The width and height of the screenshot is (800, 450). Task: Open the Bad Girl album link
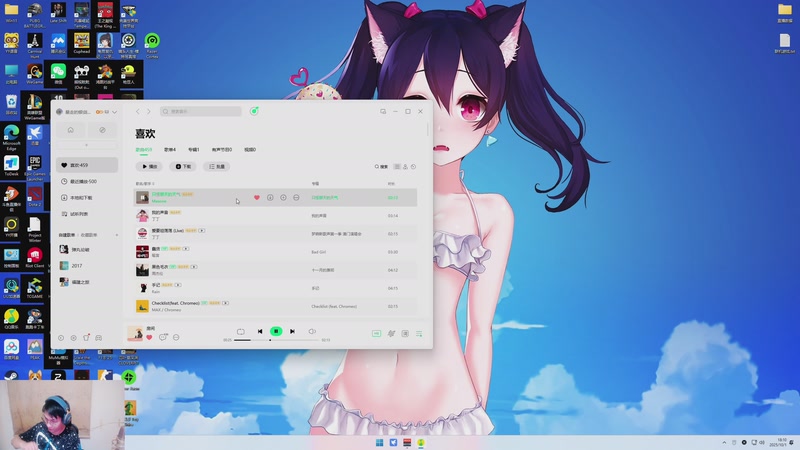318,252
